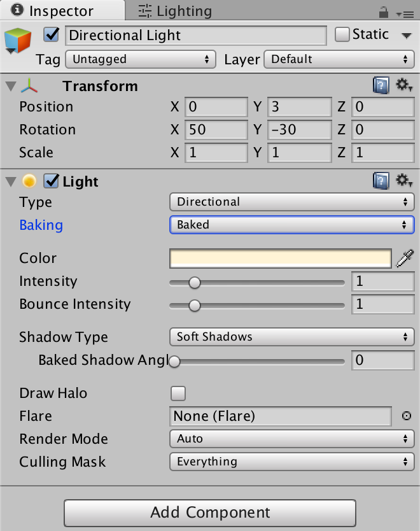The height and width of the screenshot is (531, 420).
Task: Open the light Color swatch
Action: point(281,258)
